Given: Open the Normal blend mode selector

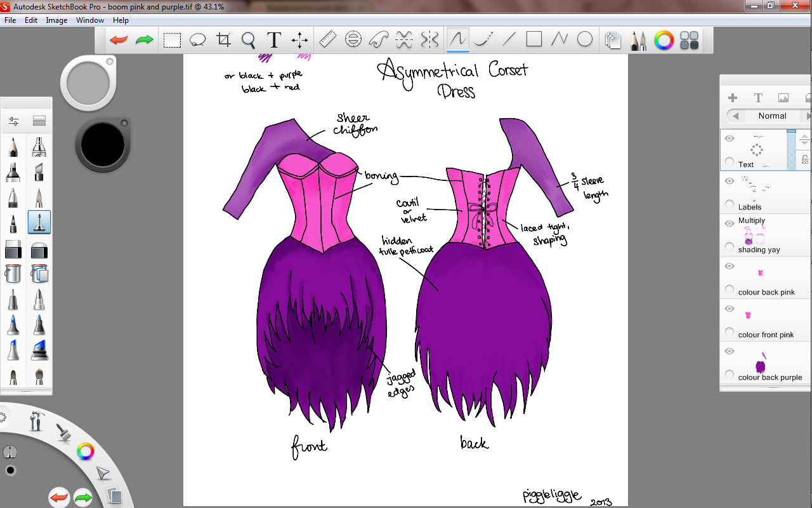Looking at the screenshot, I should click(772, 116).
